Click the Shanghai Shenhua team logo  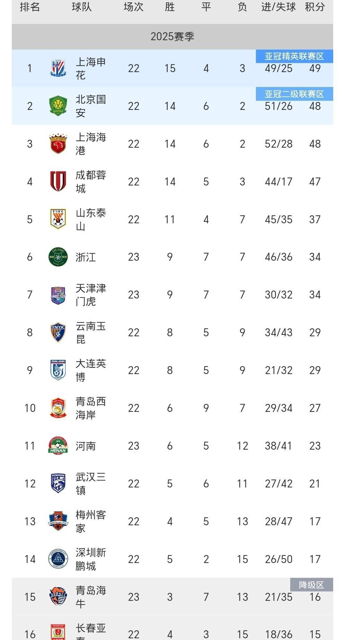click(58, 68)
